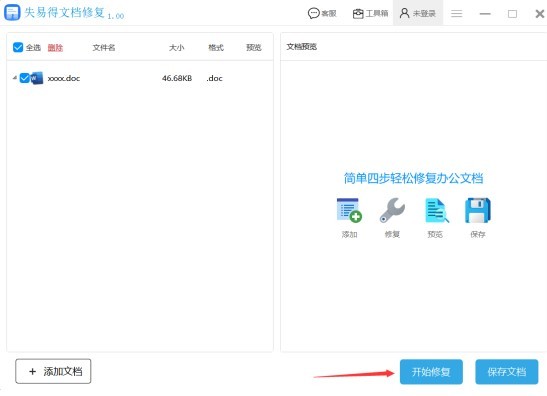
Task: Click the 删除 delete link
Action: coord(55,47)
